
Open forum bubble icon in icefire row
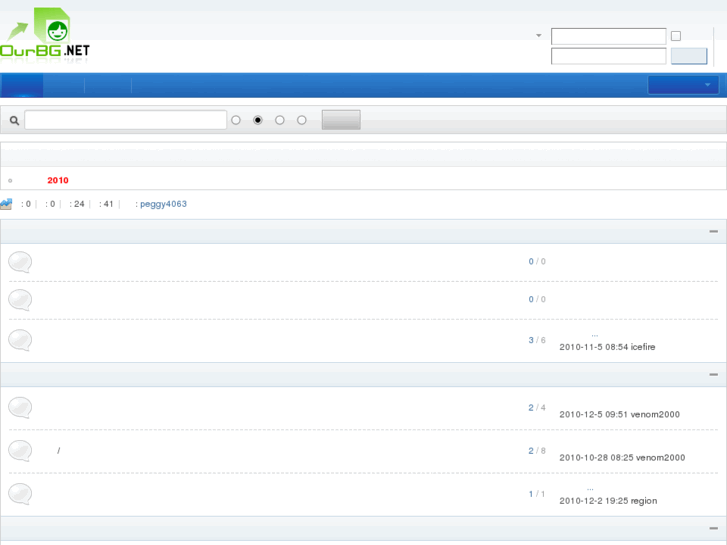(x=20, y=340)
